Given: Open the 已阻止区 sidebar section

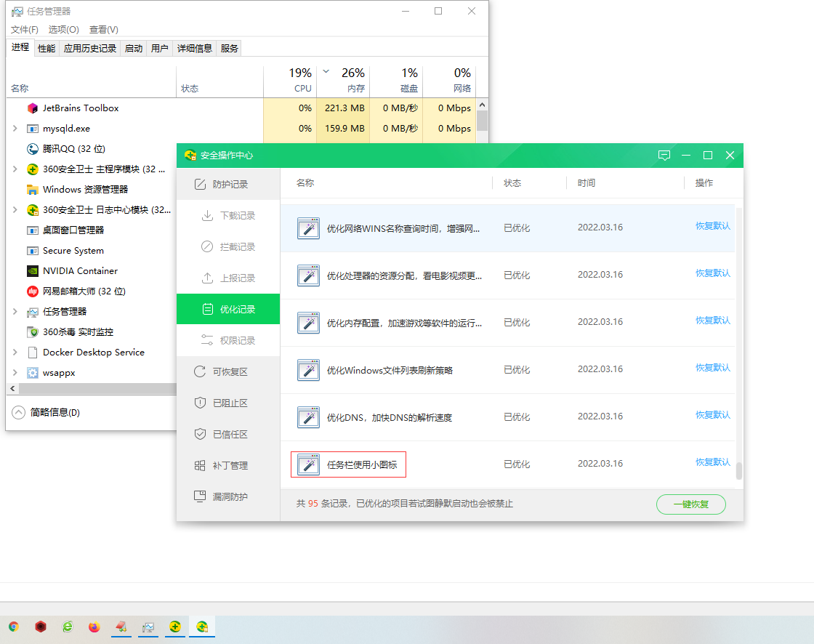Looking at the screenshot, I should [228, 403].
